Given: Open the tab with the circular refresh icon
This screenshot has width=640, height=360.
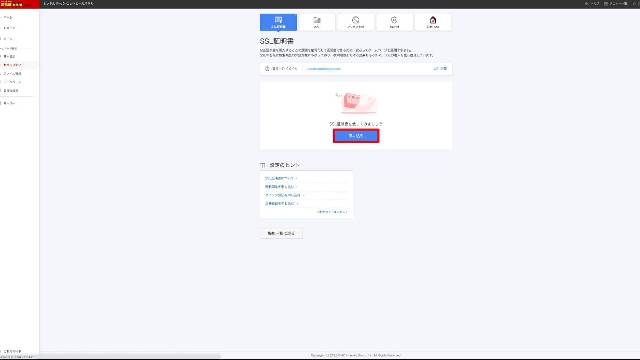Looking at the screenshot, I should pos(394,22).
